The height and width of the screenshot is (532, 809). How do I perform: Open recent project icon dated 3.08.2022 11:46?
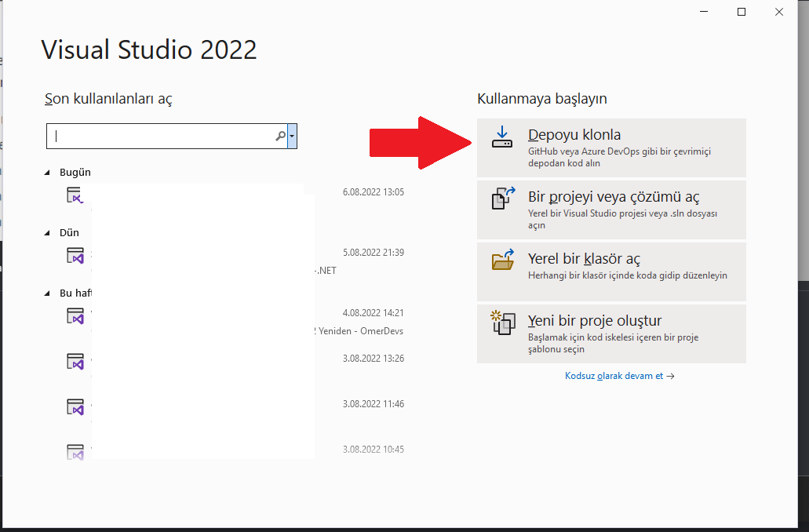pyautogui.click(x=75, y=406)
